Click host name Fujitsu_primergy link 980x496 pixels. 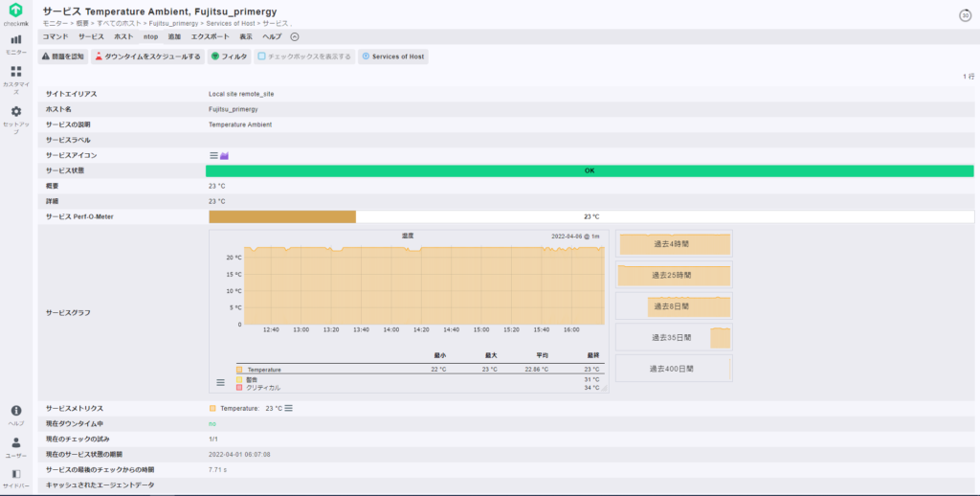pos(234,109)
